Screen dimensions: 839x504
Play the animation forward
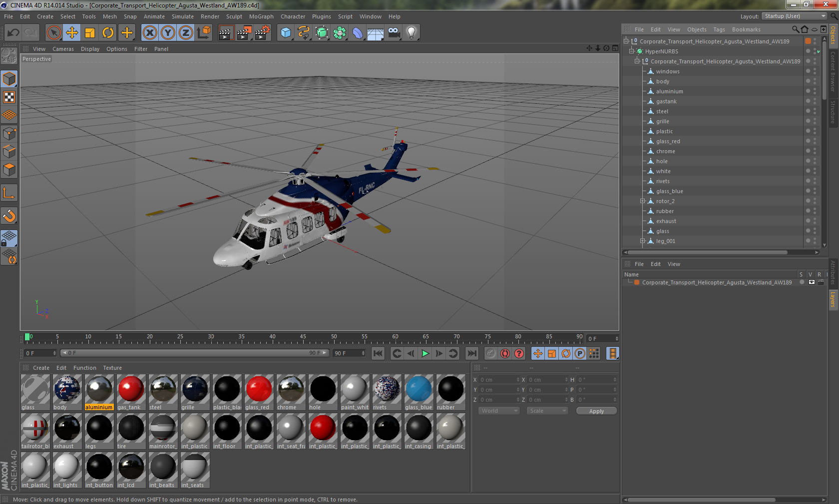tap(425, 353)
